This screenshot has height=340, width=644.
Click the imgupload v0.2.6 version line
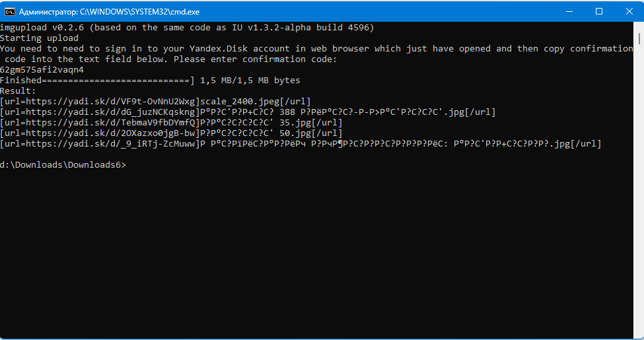187,28
